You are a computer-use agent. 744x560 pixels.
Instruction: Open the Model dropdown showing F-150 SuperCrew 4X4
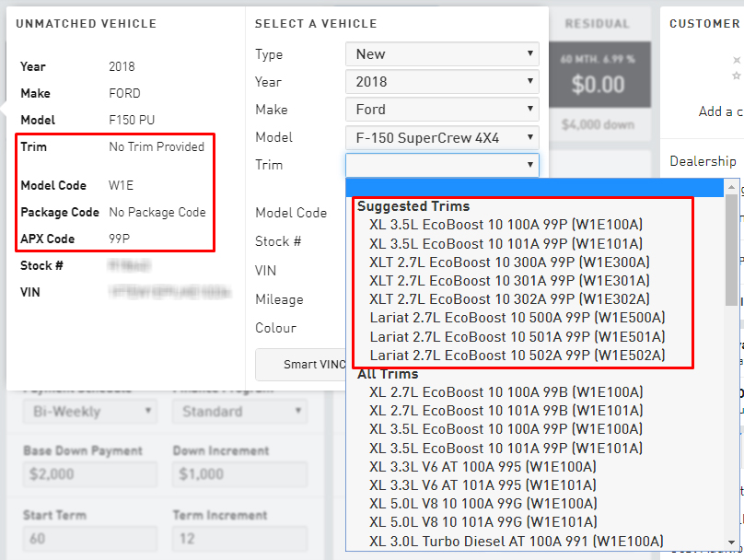pos(442,137)
